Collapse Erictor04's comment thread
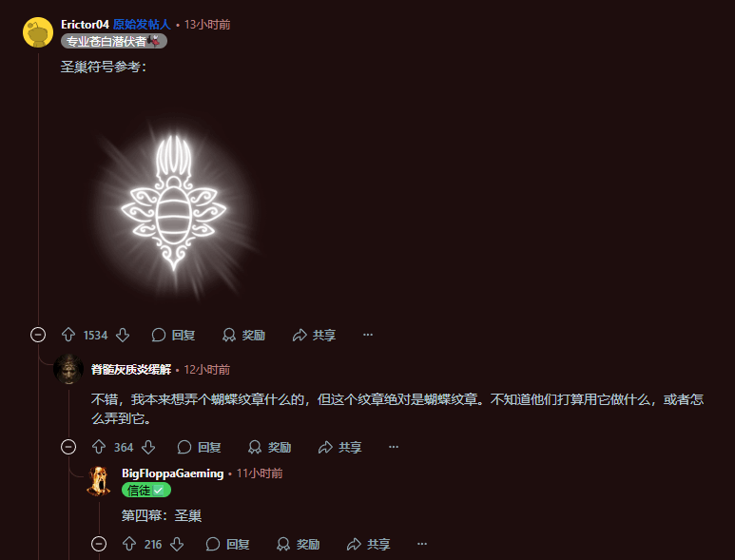 point(38,335)
